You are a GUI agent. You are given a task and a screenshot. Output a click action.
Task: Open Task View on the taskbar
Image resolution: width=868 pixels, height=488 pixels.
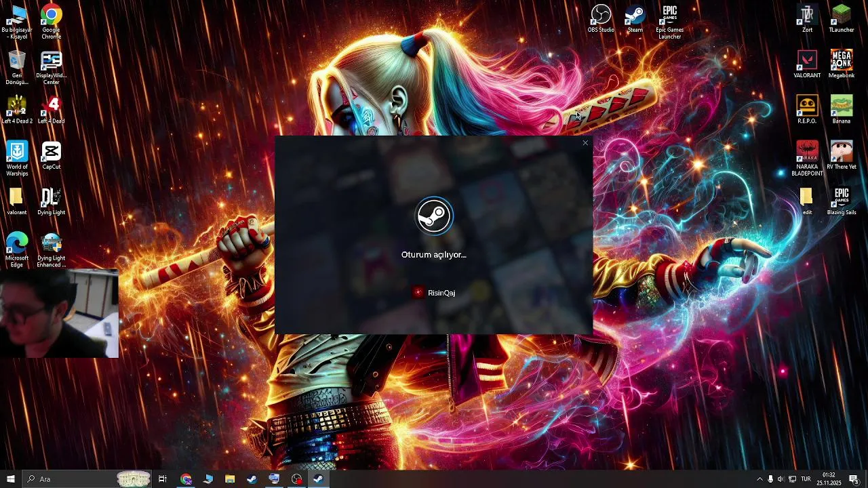pos(163,479)
